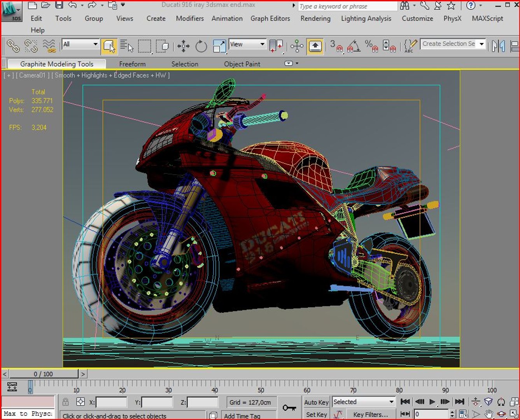Open the Create Selection Set dropdown
The image size is (520, 420).
[x=453, y=44]
